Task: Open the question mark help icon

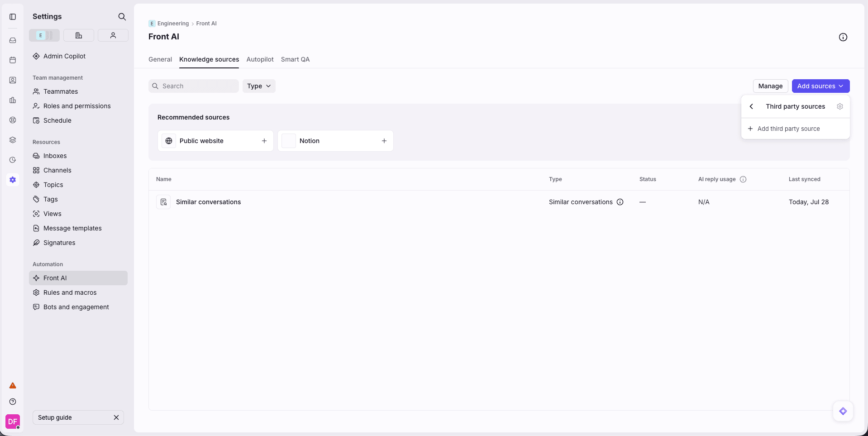Action: [13, 402]
